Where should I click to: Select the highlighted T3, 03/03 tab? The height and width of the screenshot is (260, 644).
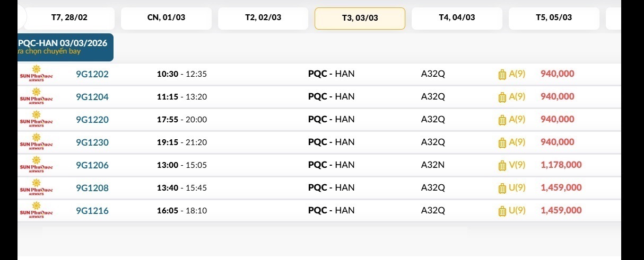click(x=360, y=18)
